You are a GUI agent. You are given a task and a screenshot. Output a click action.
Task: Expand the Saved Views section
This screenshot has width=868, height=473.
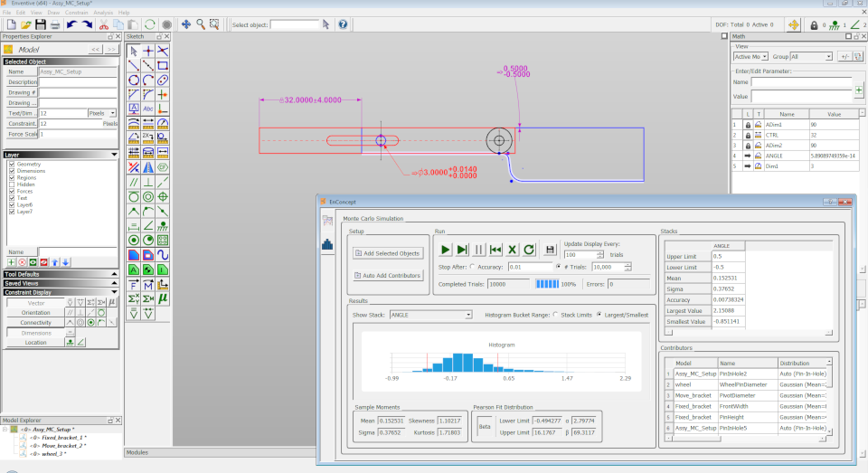pos(114,283)
